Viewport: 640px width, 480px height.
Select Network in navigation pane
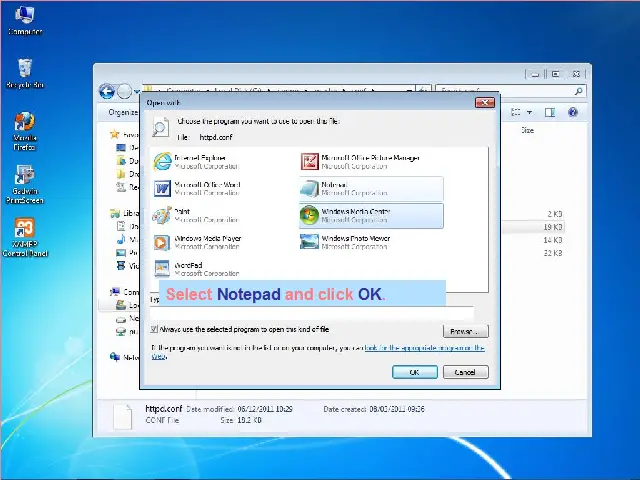tap(125, 357)
